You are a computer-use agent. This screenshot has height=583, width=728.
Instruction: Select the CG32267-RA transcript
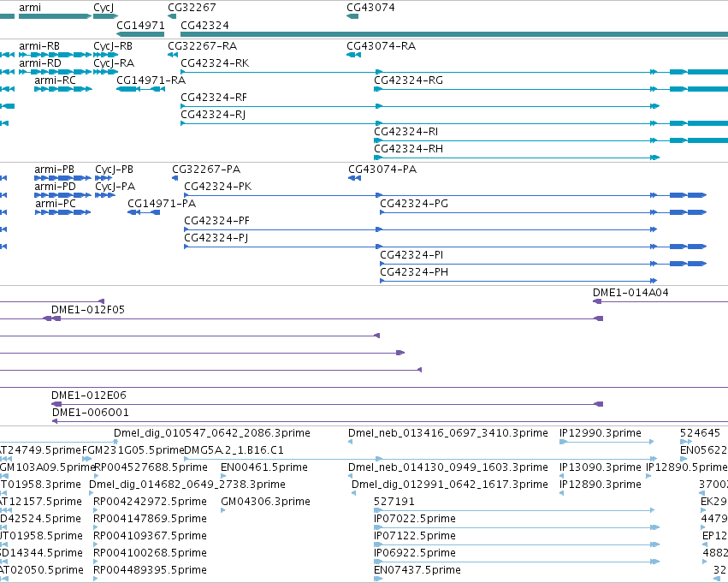click(x=203, y=46)
